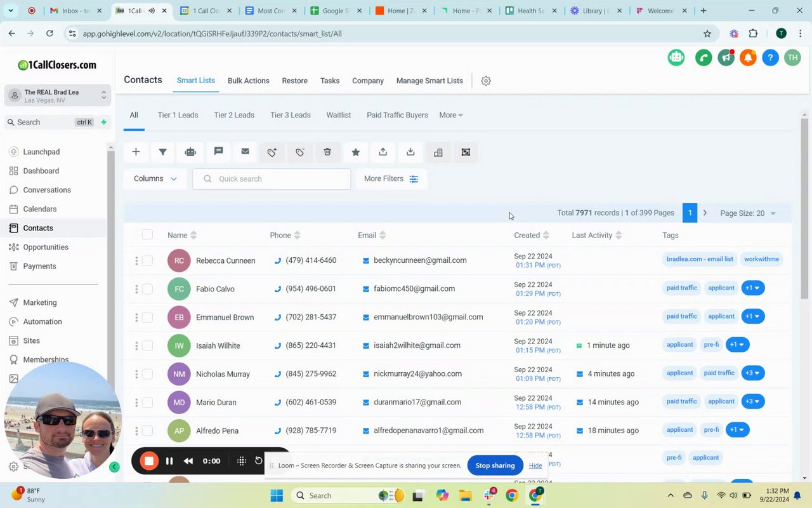Open the megaphone announcements icon
This screenshot has height=508, width=812.
pyautogui.click(x=726, y=58)
